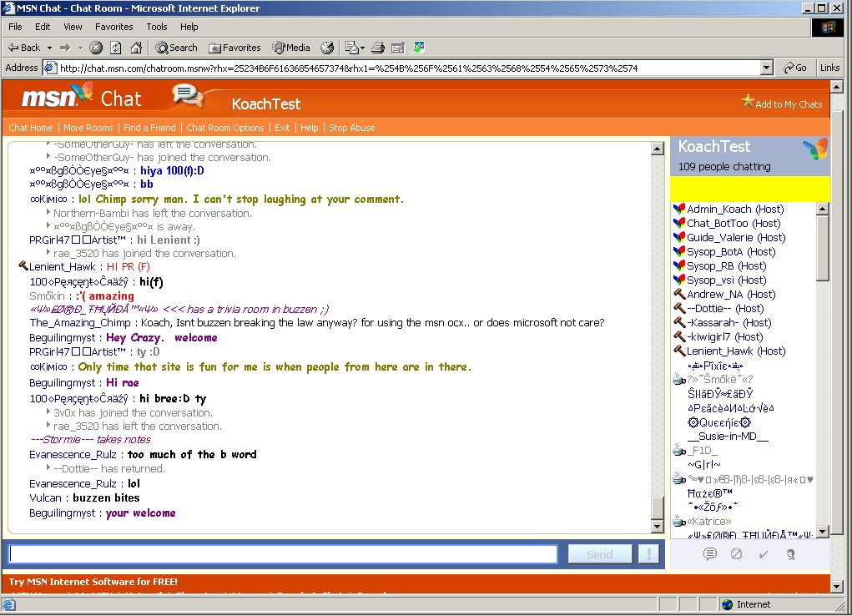
Task: Toggle ignore user icon below member list
Action: [x=736, y=553]
